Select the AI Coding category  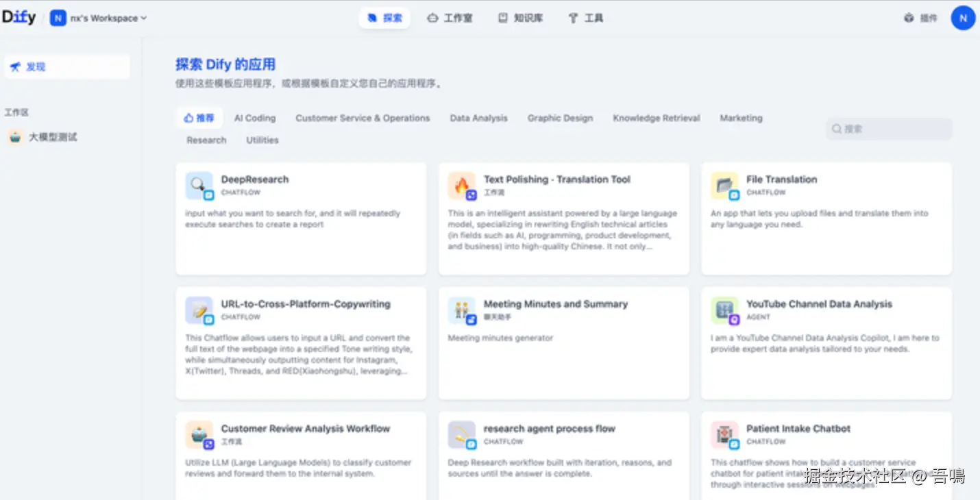(255, 118)
